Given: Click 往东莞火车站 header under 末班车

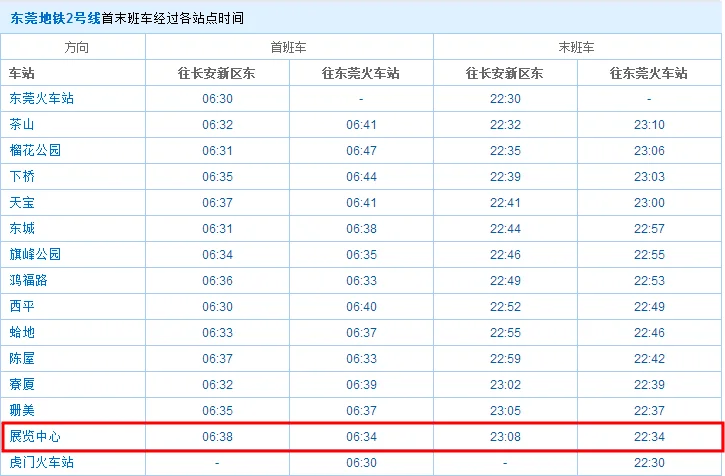Looking at the screenshot, I should (649, 73).
